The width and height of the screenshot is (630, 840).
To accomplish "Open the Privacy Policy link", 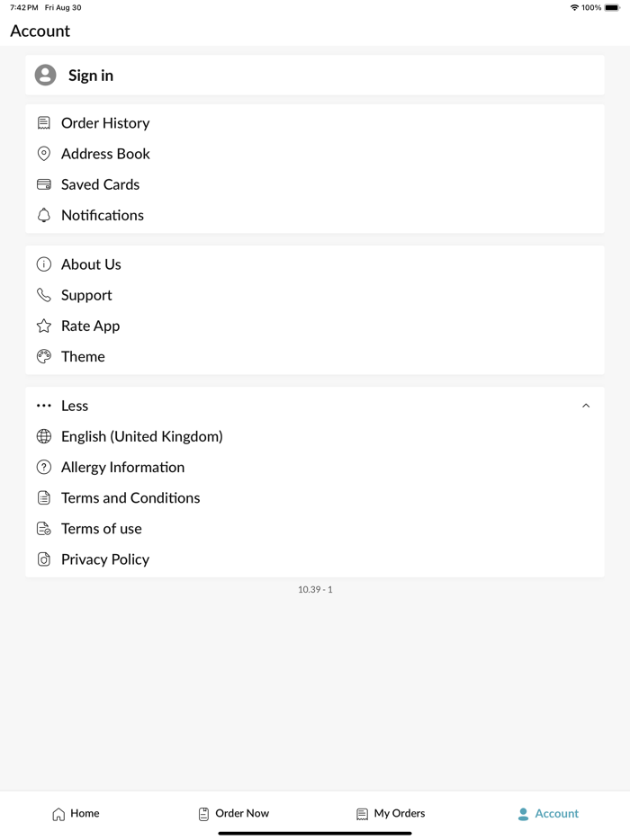I will [x=105, y=559].
